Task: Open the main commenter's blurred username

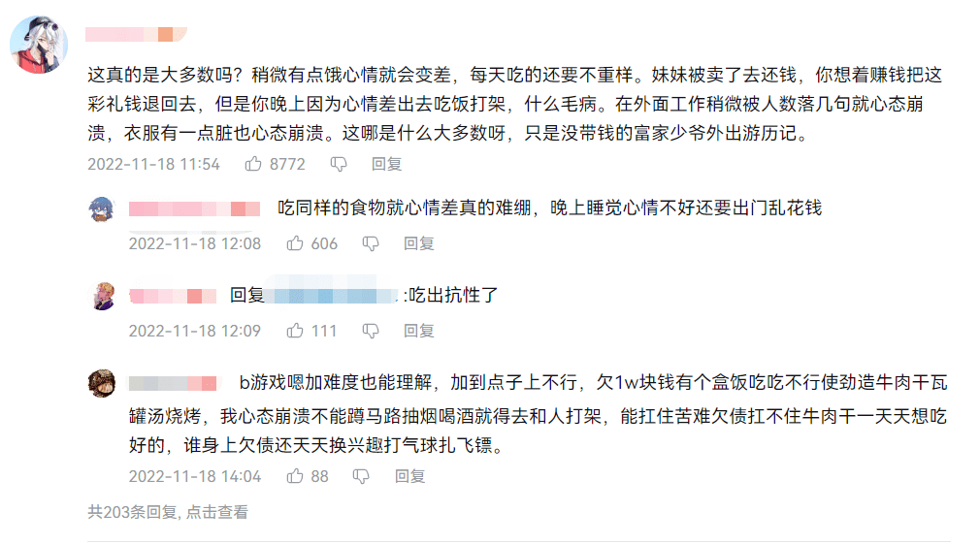Action: [129, 35]
